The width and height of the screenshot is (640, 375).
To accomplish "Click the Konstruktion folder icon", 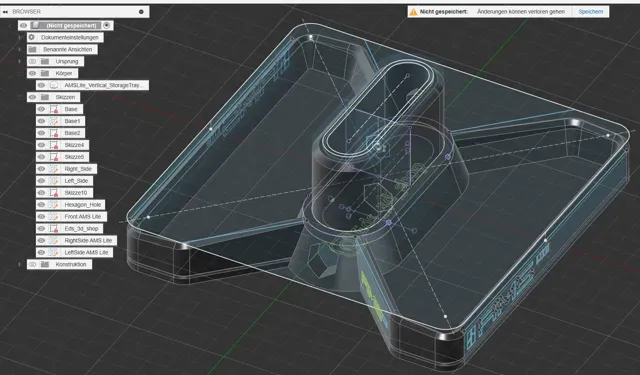I will click(x=45, y=264).
